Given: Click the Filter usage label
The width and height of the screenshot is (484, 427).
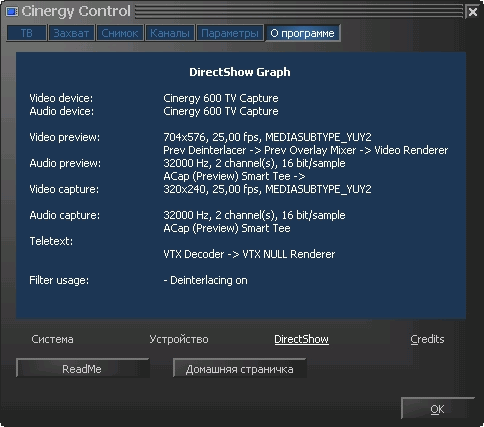Looking at the screenshot, I should tap(59, 280).
